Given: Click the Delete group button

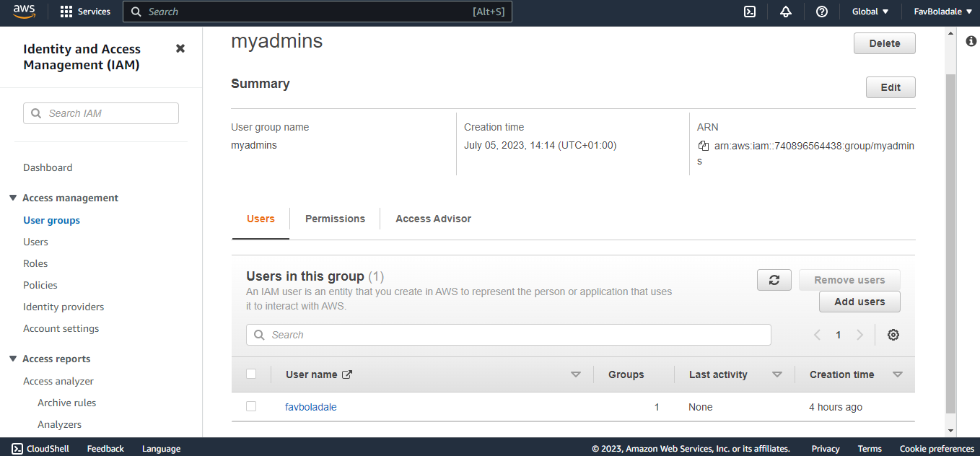Looking at the screenshot, I should (885, 43).
